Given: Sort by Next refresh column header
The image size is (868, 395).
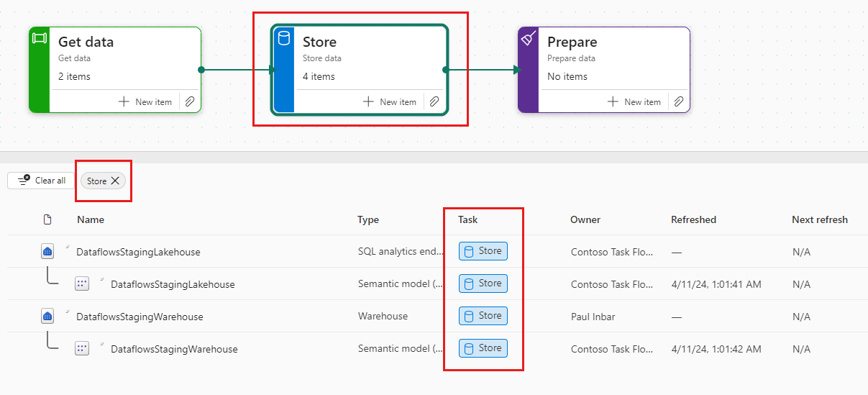Looking at the screenshot, I should (x=820, y=219).
